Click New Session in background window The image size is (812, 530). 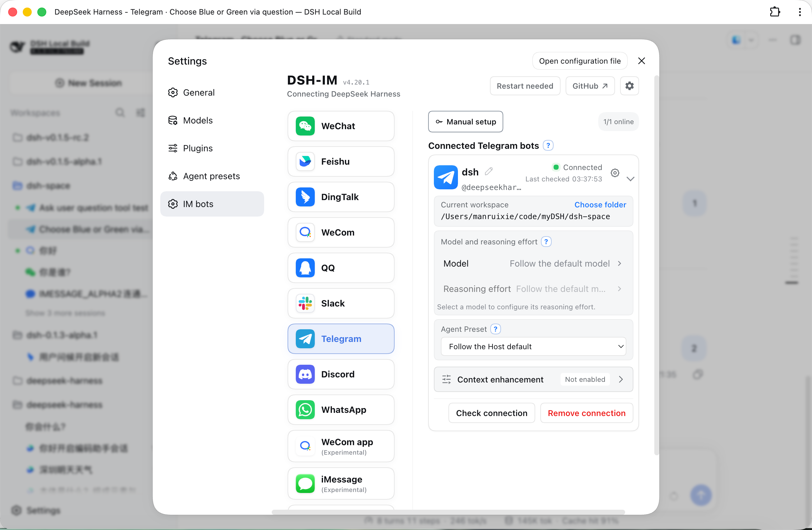click(x=88, y=83)
